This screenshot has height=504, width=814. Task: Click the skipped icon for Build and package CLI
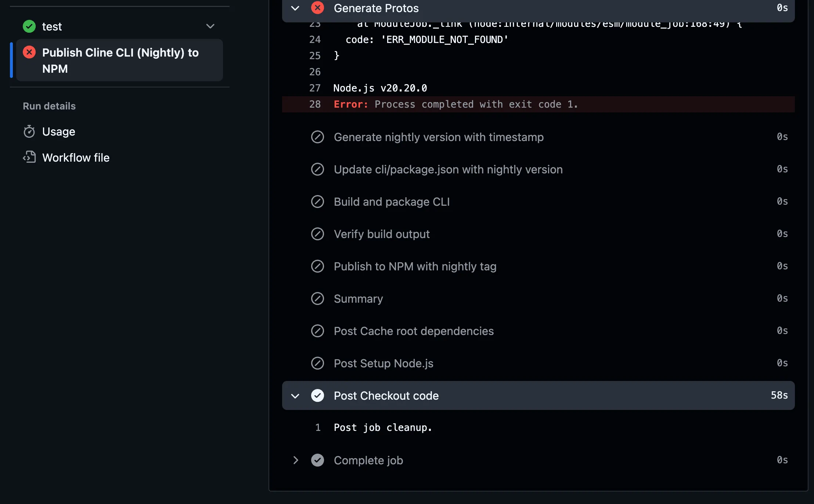tap(317, 202)
